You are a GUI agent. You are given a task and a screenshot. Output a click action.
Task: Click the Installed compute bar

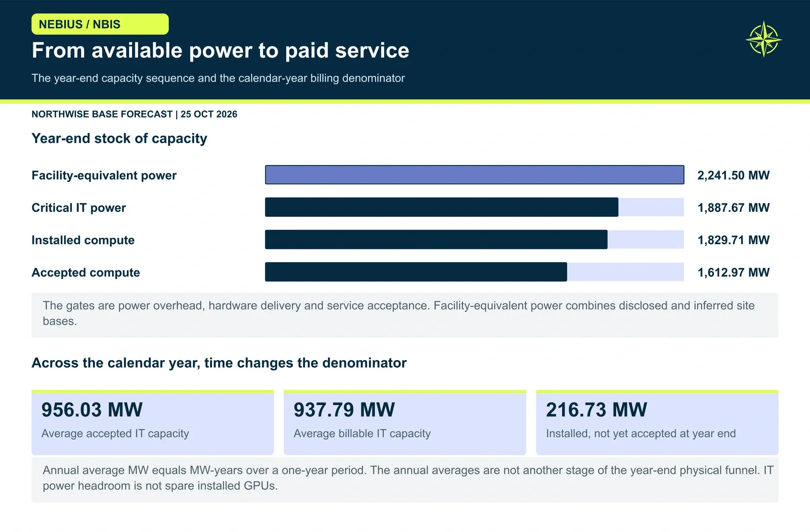pyautogui.click(x=436, y=240)
